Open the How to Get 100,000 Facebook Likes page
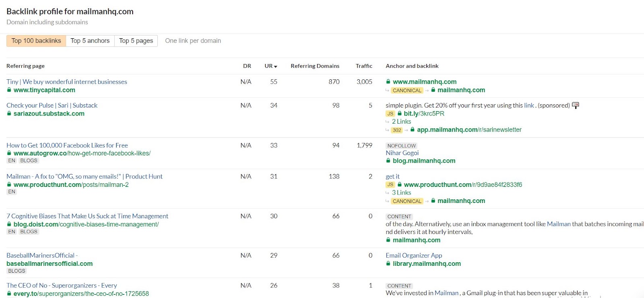The width and height of the screenshot is (644, 298). pyautogui.click(x=67, y=145)
